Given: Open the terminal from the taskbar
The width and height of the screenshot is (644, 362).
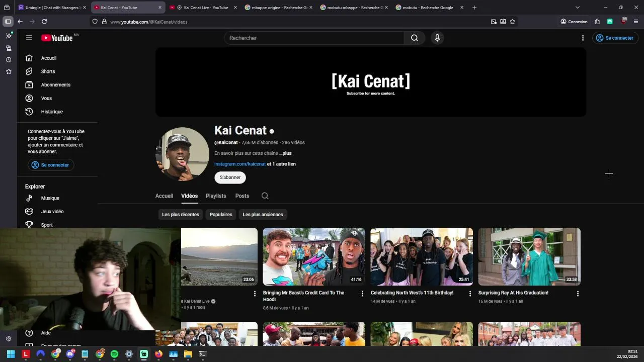Looking at the screenshot, I should pos(203,354).
